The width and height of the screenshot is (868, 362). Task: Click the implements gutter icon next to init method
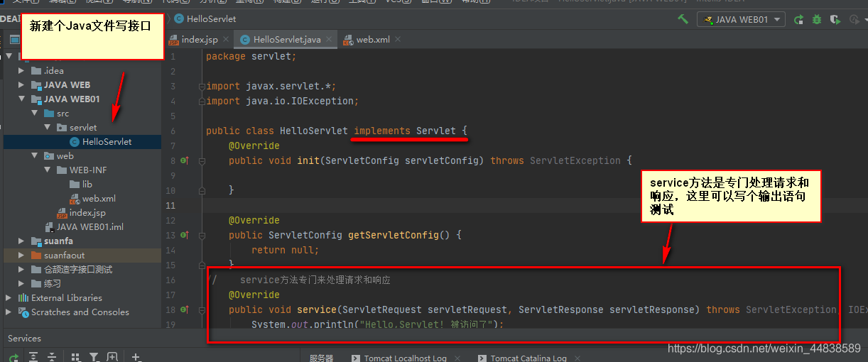[183, 160]
